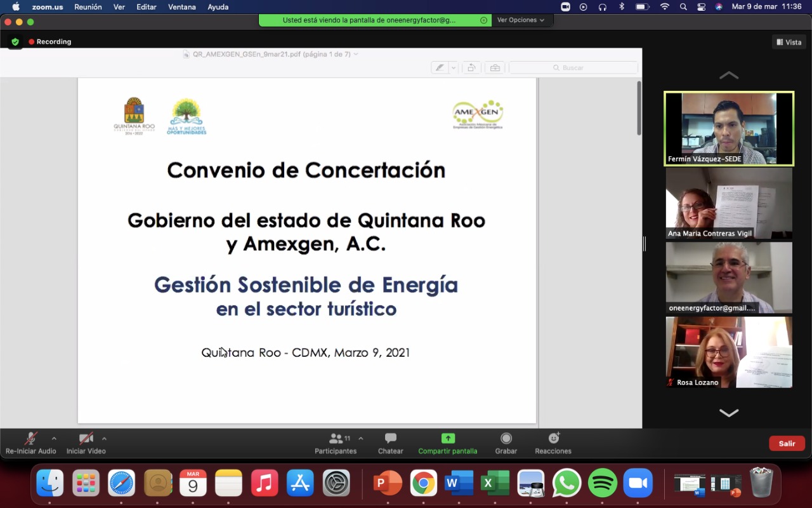Open the Reunión menu
The image size is (812, 508).
click(x=88, y=7)
